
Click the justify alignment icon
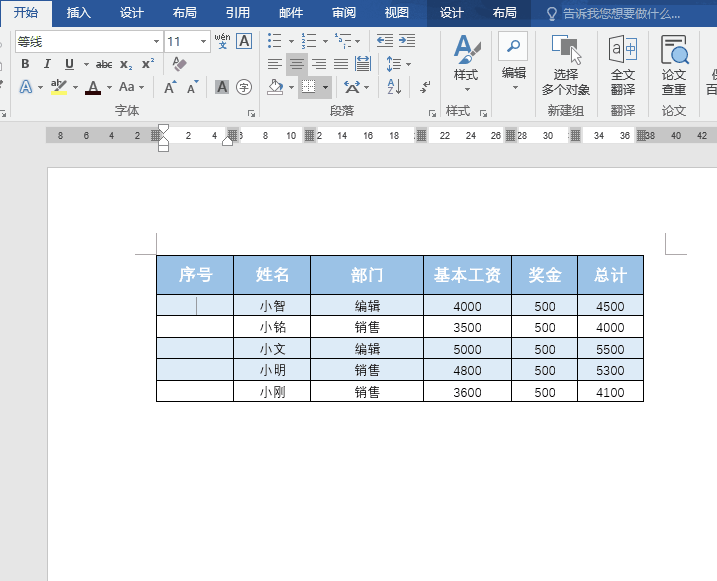point(341,64)
